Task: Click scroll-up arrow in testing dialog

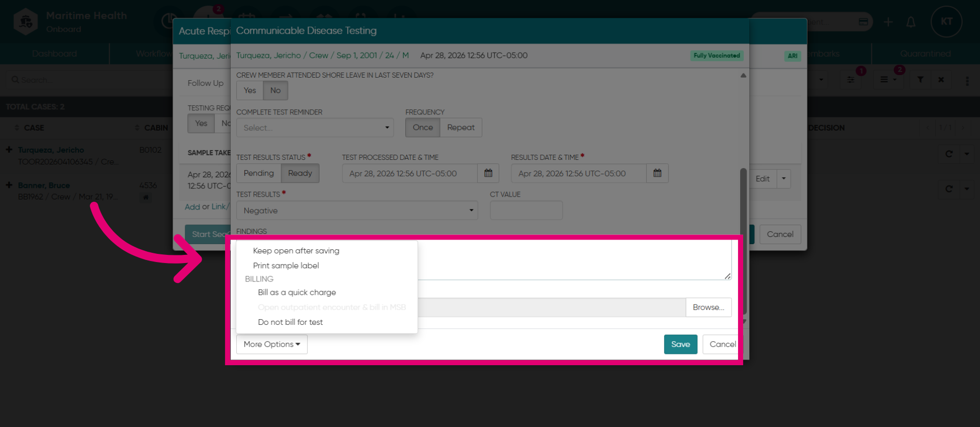Action: point(743,75)
